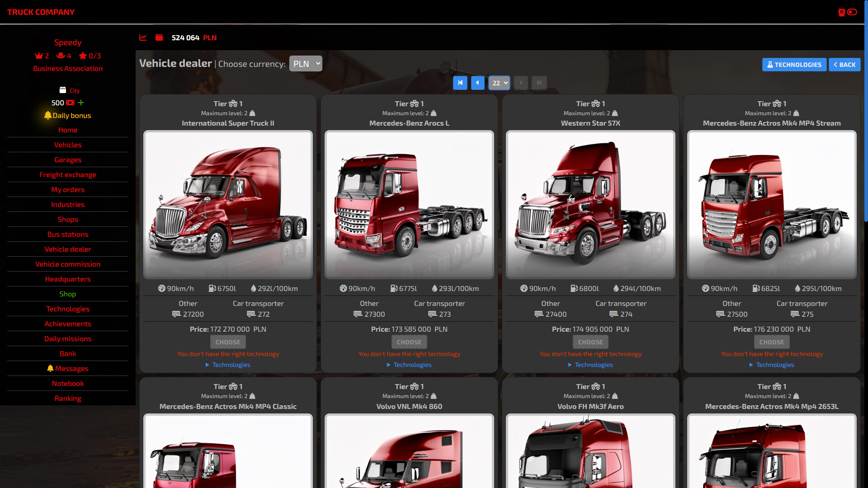
Task: Open the statistics chart icon
Action: [143, 38]
